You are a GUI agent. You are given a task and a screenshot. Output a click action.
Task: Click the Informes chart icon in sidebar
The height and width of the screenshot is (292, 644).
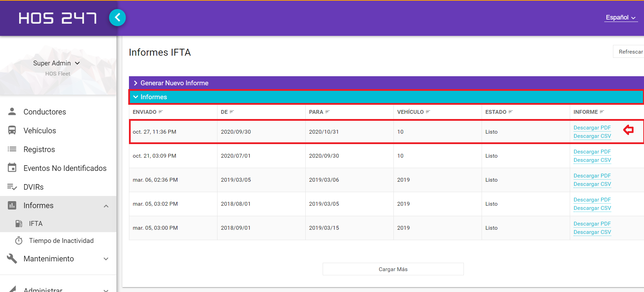point(12,205)
